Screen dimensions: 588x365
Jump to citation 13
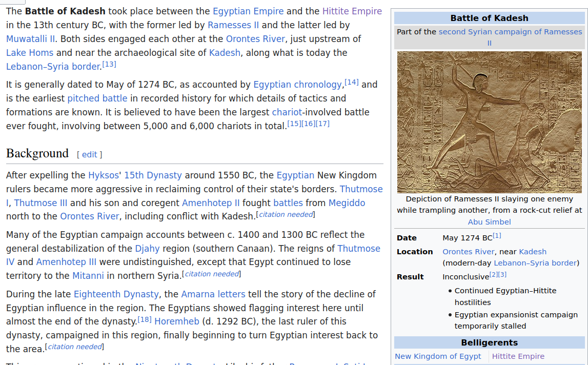[x=109, y=64]
